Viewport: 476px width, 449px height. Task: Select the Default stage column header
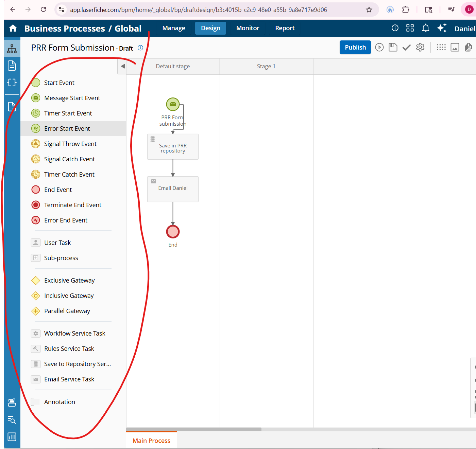[x=173, y=66]
